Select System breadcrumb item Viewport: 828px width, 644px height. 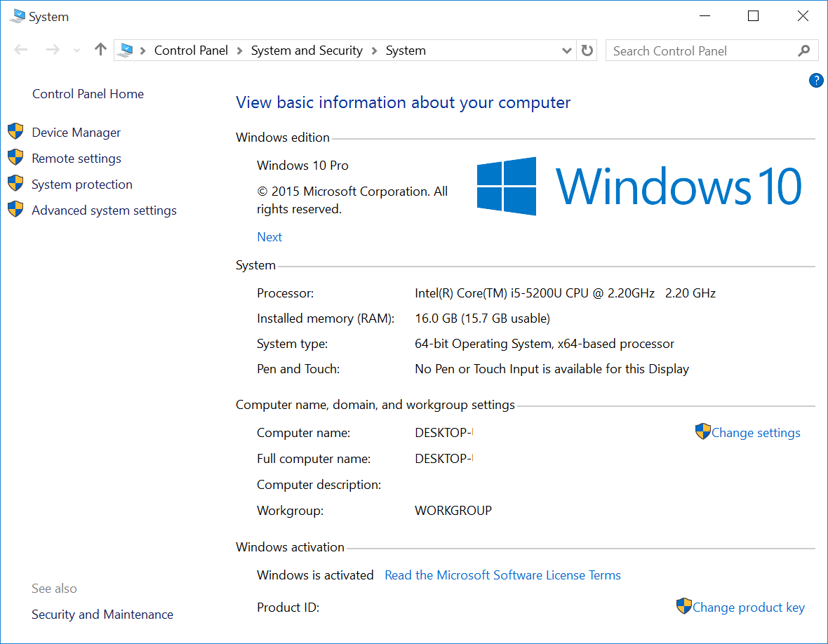point(406,51)
